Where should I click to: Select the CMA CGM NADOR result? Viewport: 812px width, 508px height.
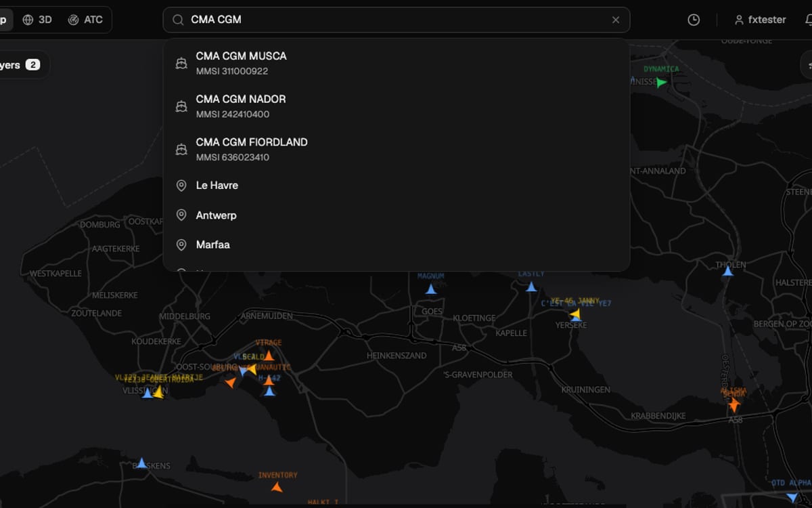click(x=397, y=106)
